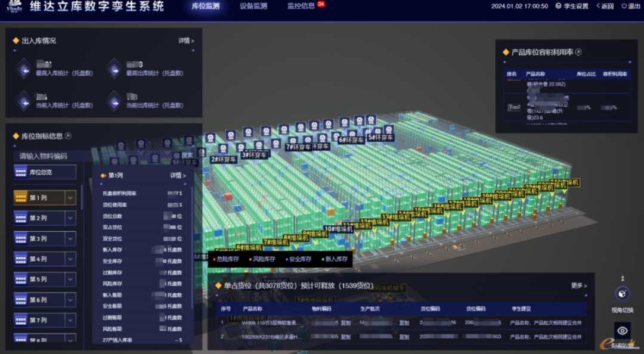
Task: Click the 2#环穿车 label in 3D view
Action: click(224, 159)
